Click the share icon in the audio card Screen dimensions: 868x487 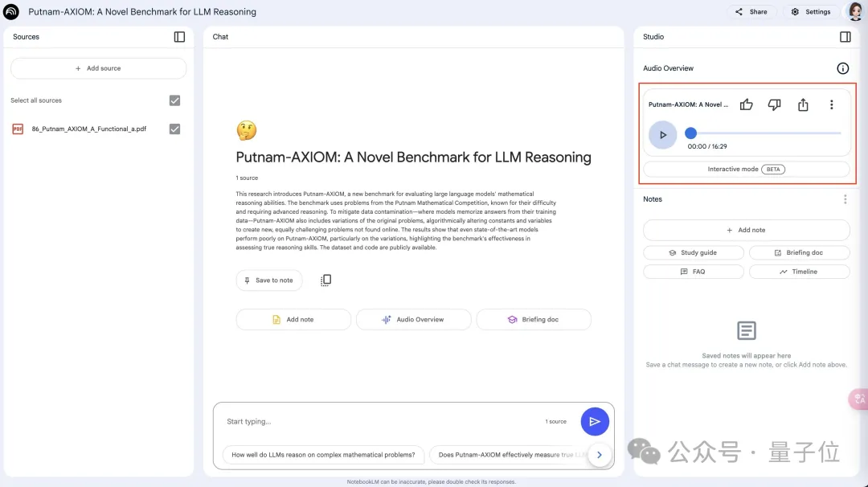(802, 104)
